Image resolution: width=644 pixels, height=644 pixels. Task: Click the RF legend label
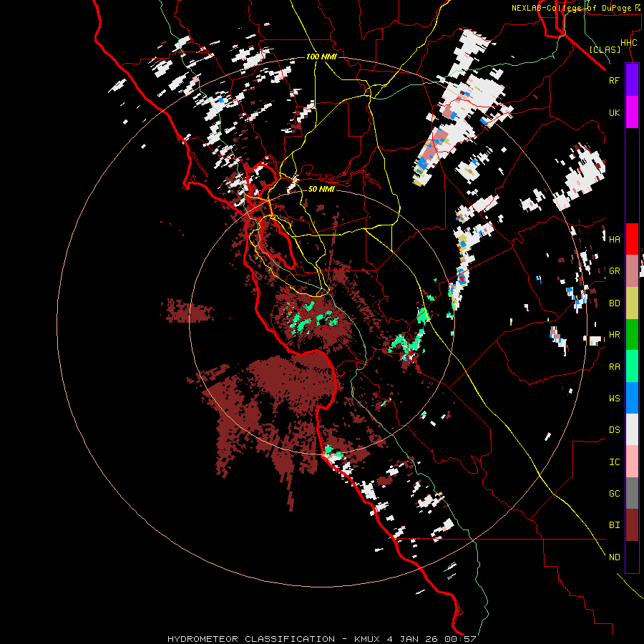[614, 80]
